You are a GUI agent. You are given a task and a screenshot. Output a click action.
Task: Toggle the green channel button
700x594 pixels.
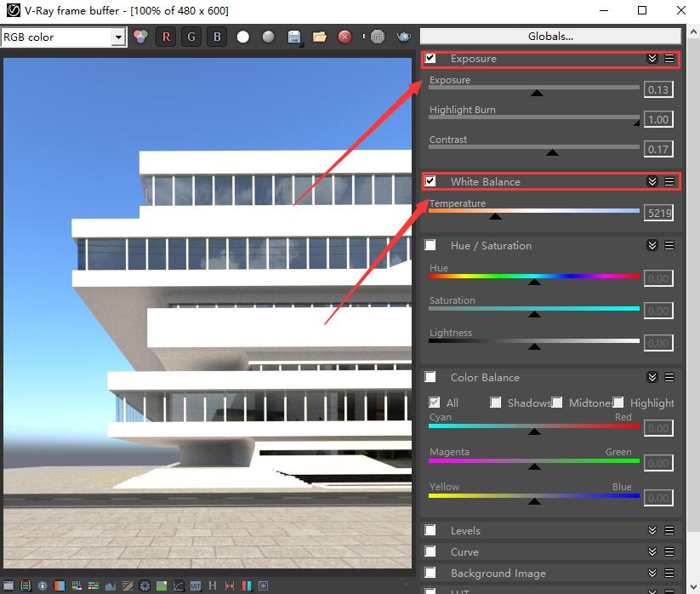pos(191,37)
